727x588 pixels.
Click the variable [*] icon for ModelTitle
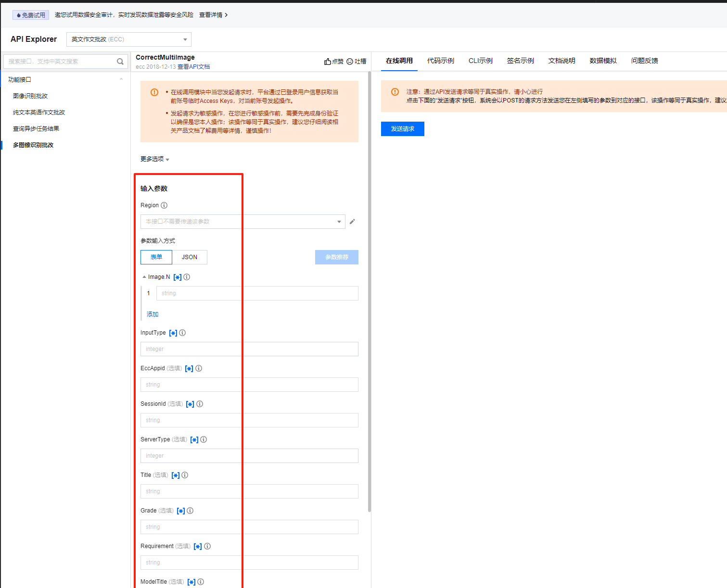click(x=191, y=582)
